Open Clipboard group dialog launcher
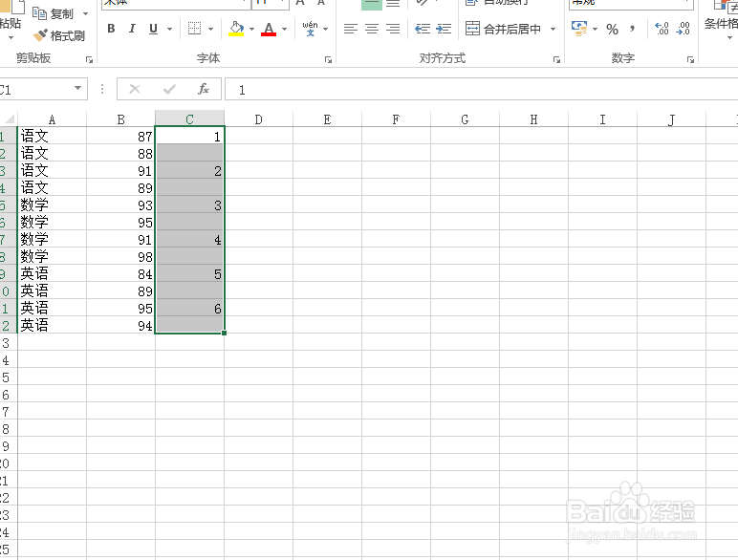 (x=89, y=60)
